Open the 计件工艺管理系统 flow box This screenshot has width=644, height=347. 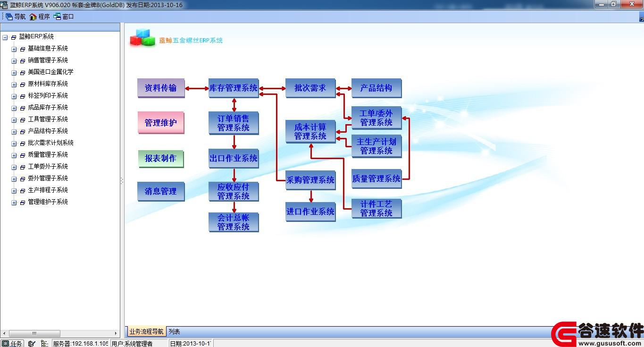tap(376, 209)
